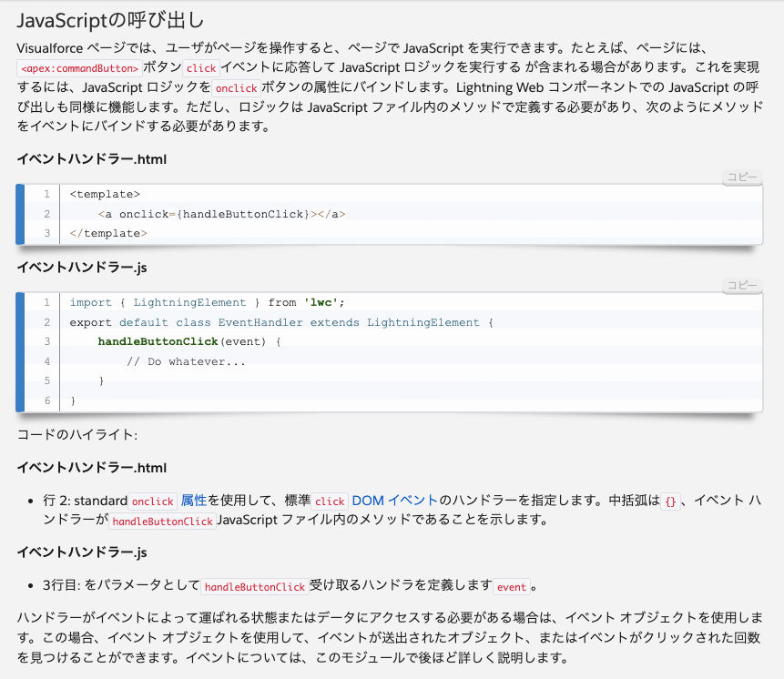Click the {} inline code

(x=670, y=502)
